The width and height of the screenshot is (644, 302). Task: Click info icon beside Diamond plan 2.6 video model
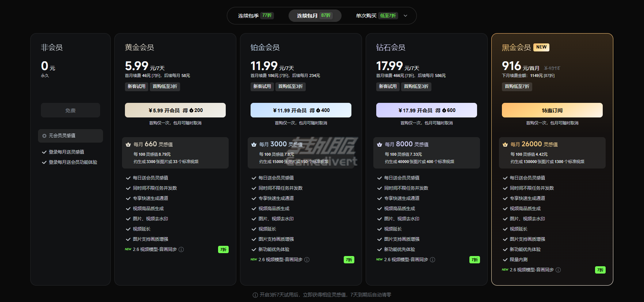[x=432, y=260]
